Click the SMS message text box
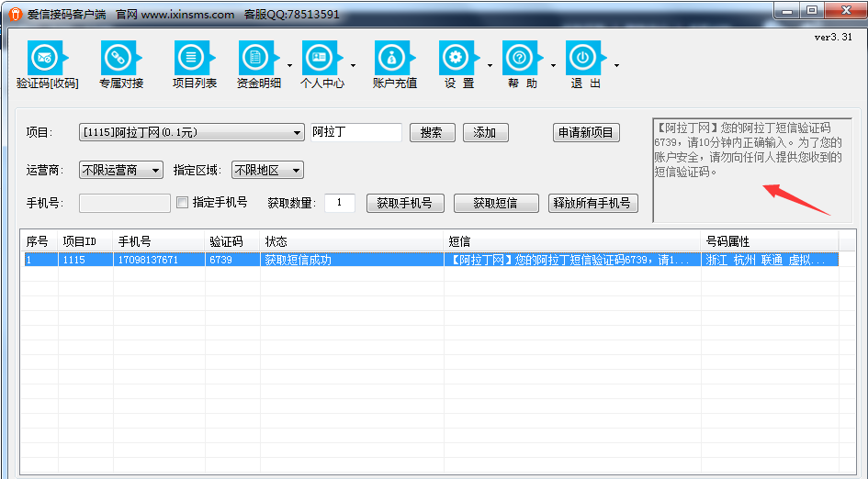This screenshot has height=479, width=868. (x=752, y=171)
